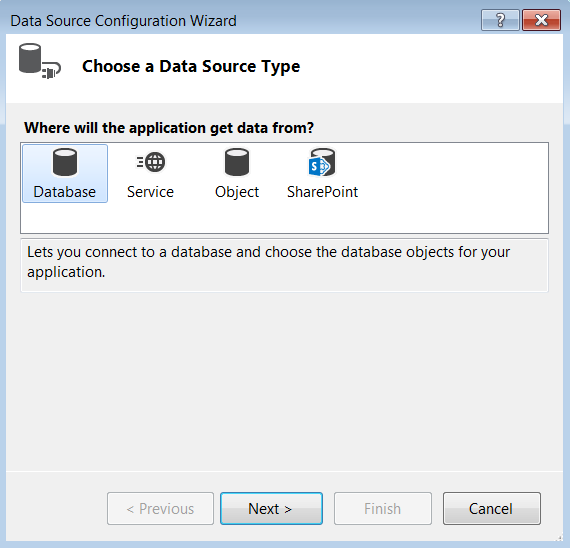Click the "Choose a Data Source Type" heading
Image resolution: width=570 pixels, height=548 pixels.
coord(191,67)
